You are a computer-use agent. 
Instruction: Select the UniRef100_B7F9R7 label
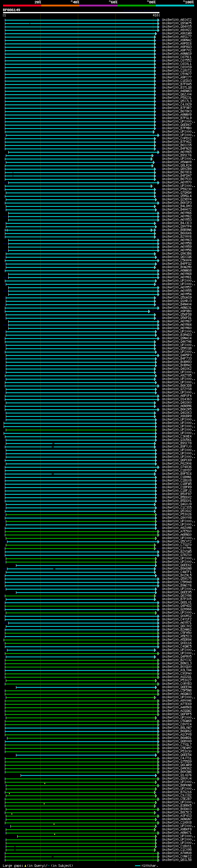(x=177, y=108)
